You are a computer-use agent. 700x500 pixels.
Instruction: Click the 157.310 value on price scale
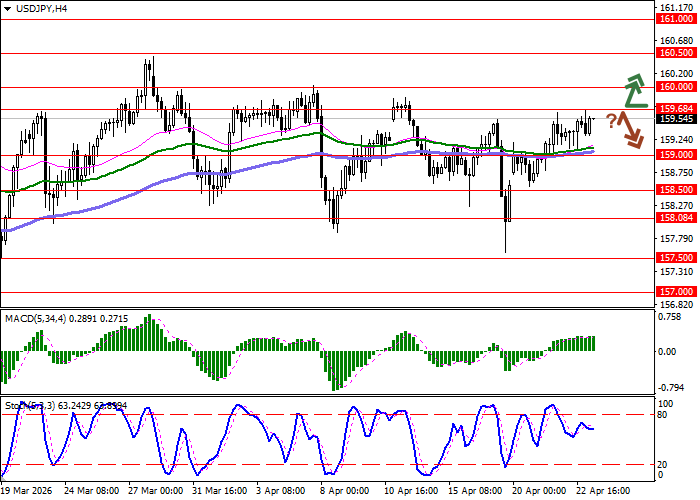pos(676,271)
